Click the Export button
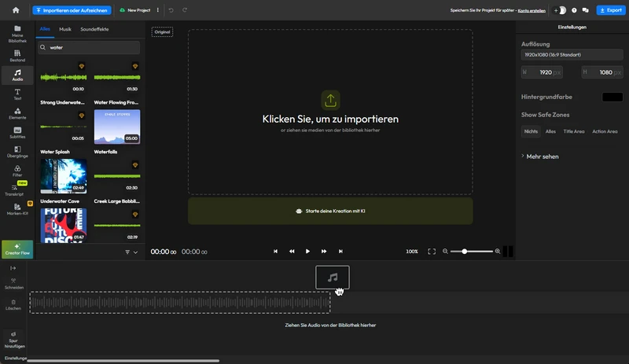 [x=611, y=10]
